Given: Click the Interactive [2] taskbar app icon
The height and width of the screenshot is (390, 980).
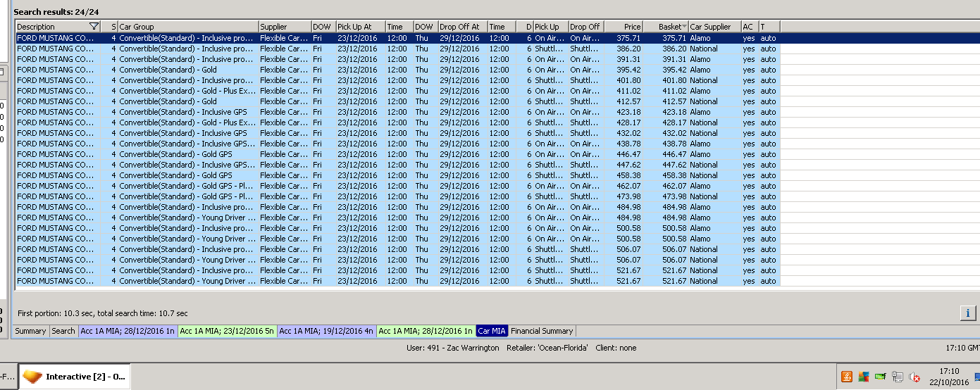Looking at the screenshot, I should 32,377.
